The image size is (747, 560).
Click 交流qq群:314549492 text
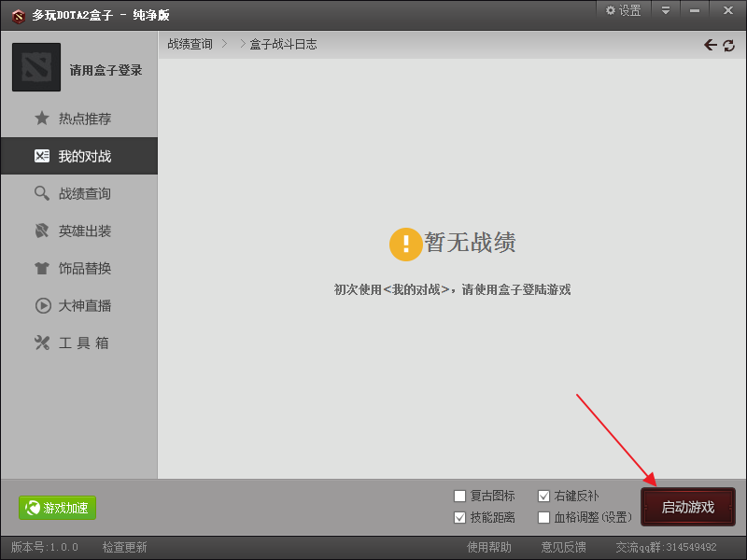point(666,547)
